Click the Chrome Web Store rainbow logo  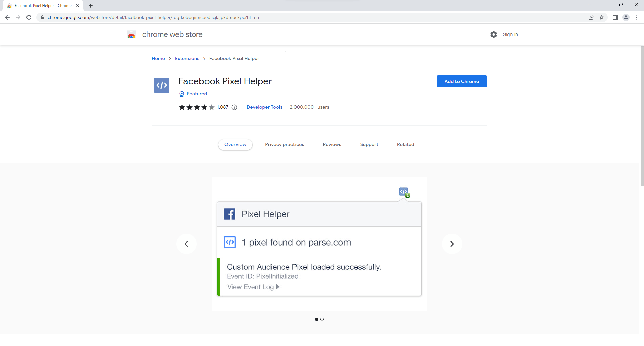coord(131,34)
